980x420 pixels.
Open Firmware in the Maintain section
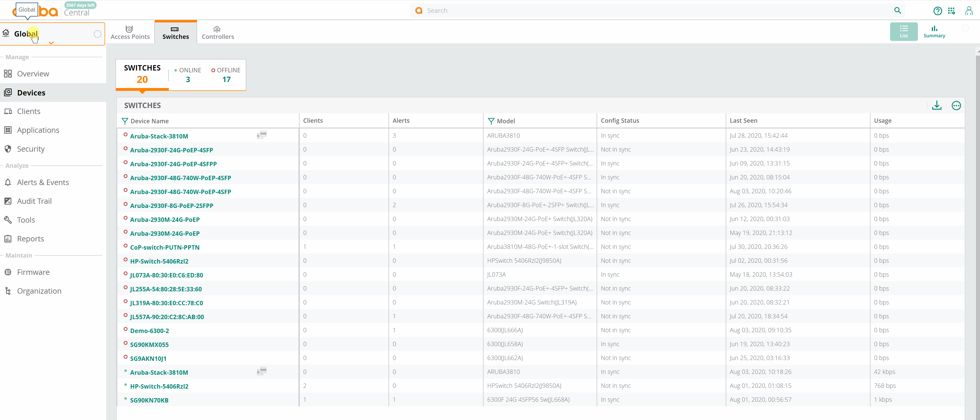[33, 272]
